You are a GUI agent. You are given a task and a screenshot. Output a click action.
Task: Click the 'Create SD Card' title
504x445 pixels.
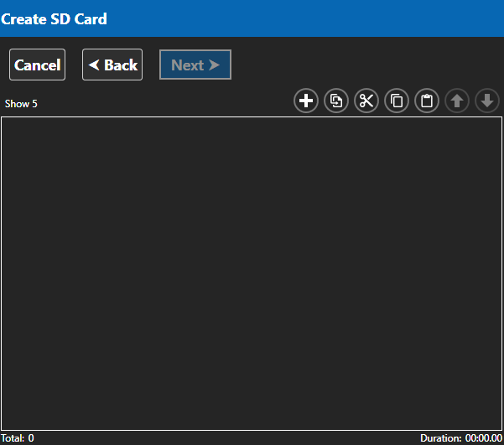click(x=54, y=19)
